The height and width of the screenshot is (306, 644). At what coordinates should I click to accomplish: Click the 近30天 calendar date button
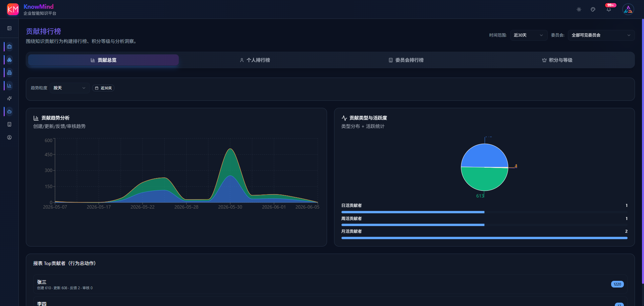pos(103,88)
